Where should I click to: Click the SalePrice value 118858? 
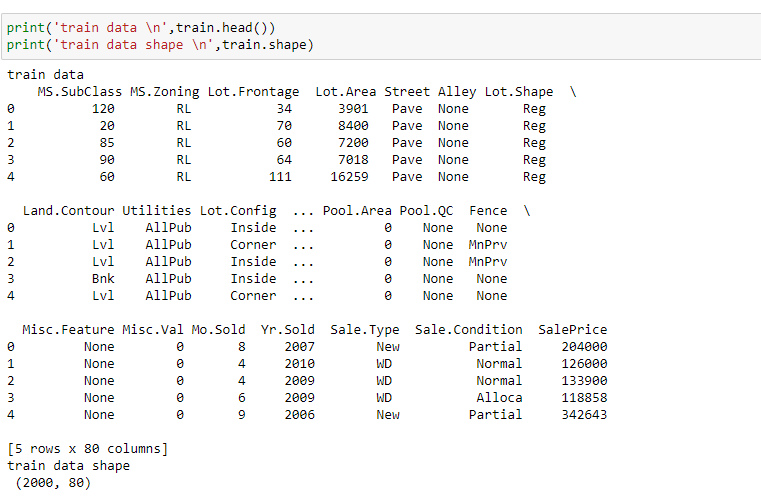point(584,398)
